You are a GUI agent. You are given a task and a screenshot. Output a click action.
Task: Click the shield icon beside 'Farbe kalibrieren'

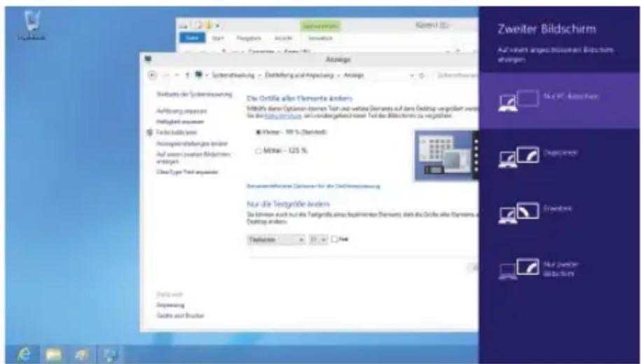[x=150, y=132]
